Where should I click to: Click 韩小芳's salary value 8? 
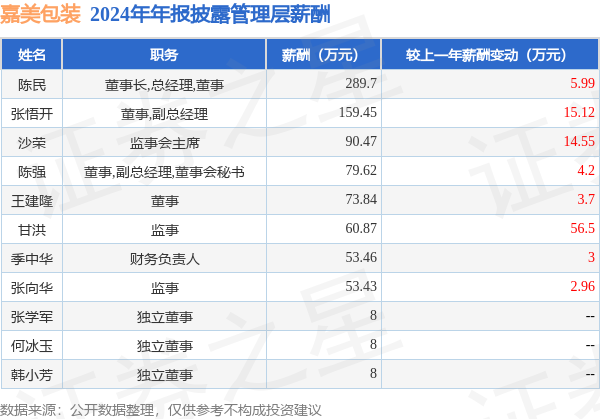(x=373, y=373)
